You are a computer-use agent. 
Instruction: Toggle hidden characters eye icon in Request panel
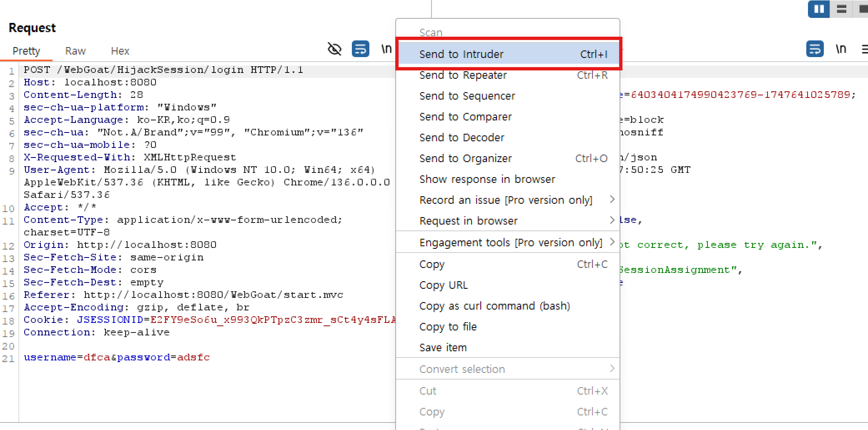[334, 49]
